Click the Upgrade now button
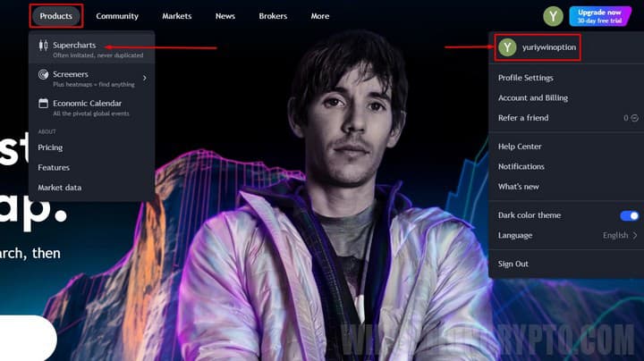 click(x=599, y=16)
